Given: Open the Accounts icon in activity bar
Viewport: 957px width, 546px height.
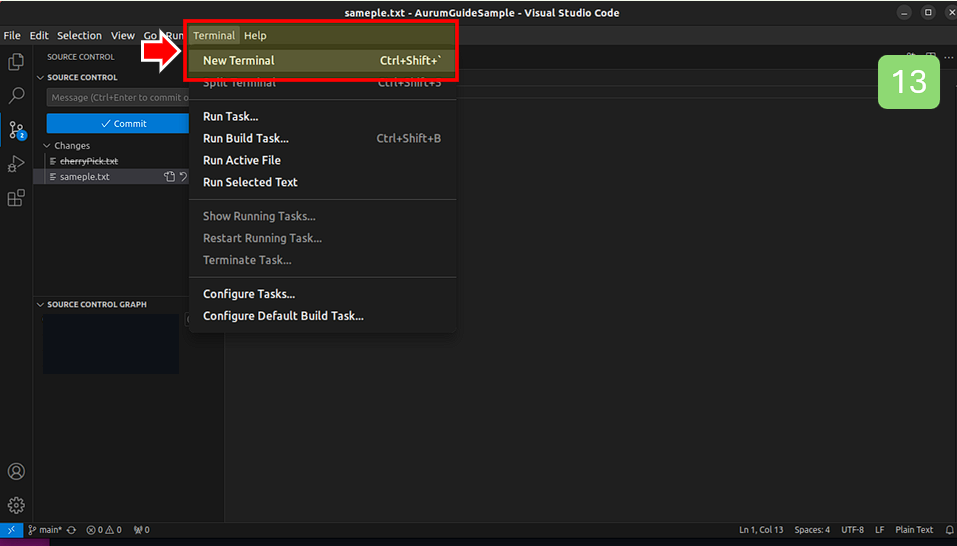Looking at the screenshot, I should point(16,471).
